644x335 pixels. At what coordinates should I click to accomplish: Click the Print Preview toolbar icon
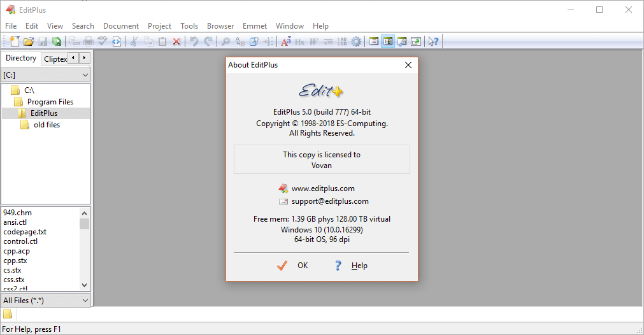point(75,41)
